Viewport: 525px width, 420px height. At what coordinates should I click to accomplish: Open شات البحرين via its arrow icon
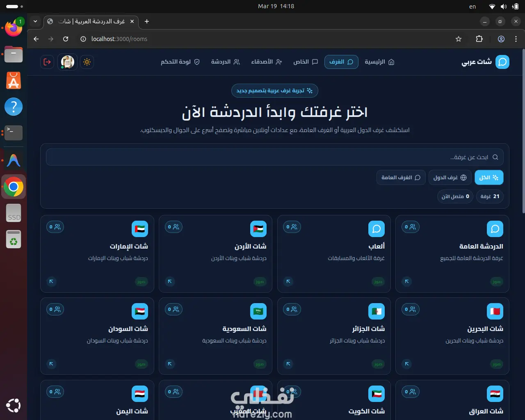coord(407,364)
